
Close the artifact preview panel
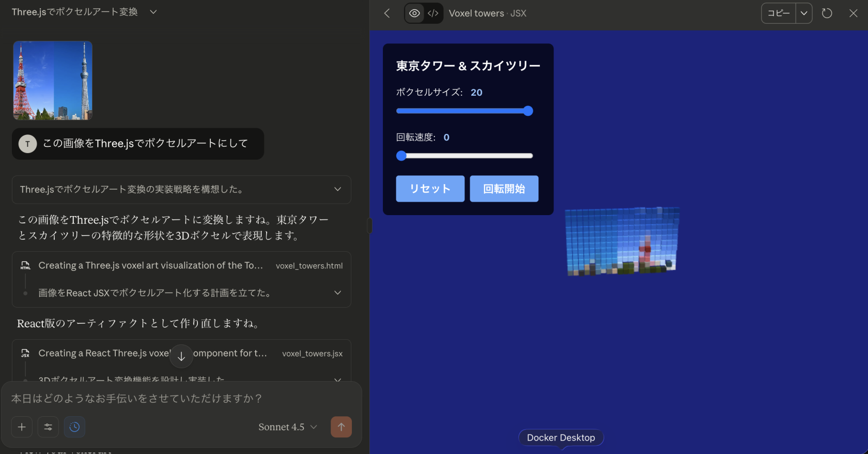coord(853,13)
